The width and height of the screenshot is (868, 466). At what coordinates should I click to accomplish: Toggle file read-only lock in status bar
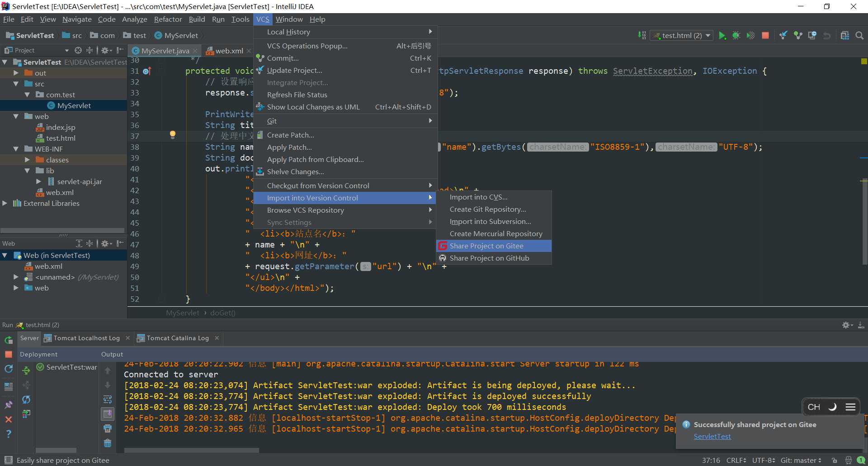tap(834, 460)
